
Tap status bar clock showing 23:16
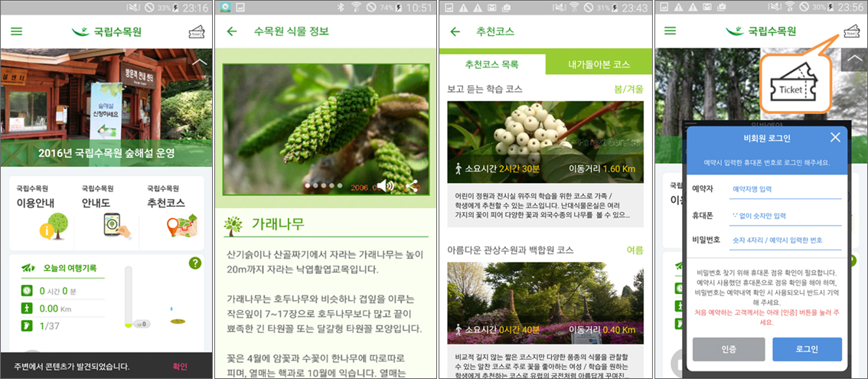click(x=195, y=8)
